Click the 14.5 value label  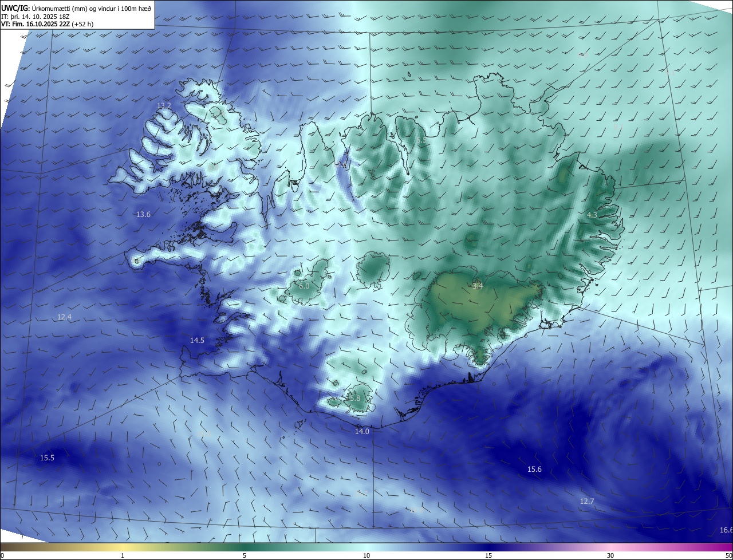197,341
